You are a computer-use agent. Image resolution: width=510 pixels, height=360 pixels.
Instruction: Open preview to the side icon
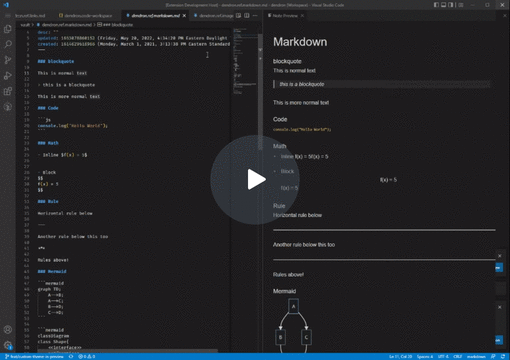pos(239,16)
